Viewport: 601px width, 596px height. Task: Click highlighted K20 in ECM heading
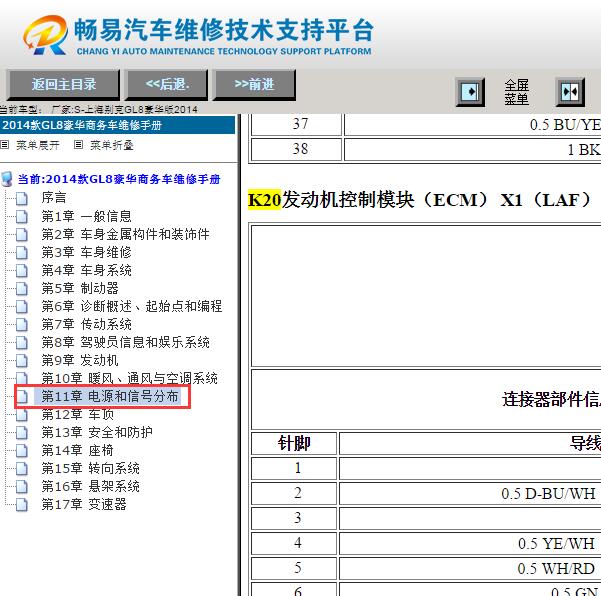[264, 200]
